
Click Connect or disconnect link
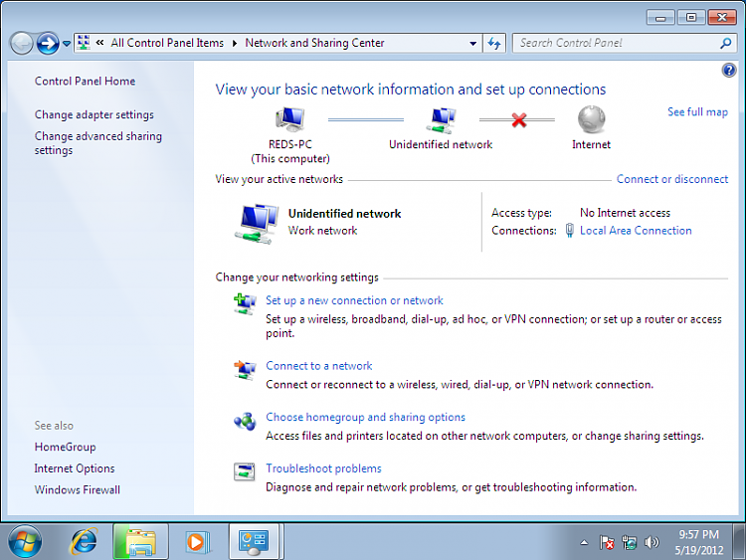[672, 179]
